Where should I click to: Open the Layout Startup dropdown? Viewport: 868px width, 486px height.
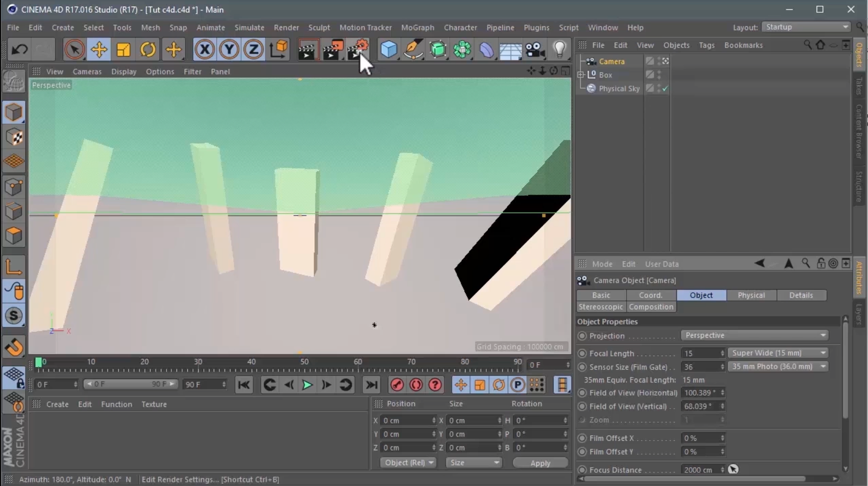(x=806, y=27)
